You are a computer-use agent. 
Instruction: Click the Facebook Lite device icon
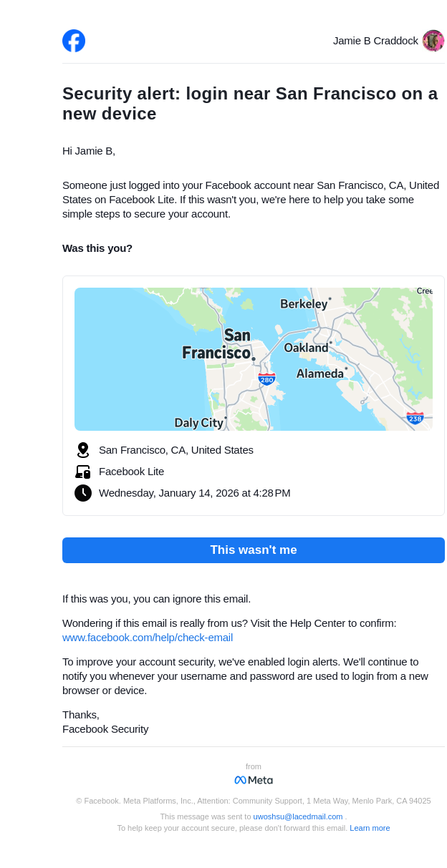pyautogui.click(x=83, y=472)
